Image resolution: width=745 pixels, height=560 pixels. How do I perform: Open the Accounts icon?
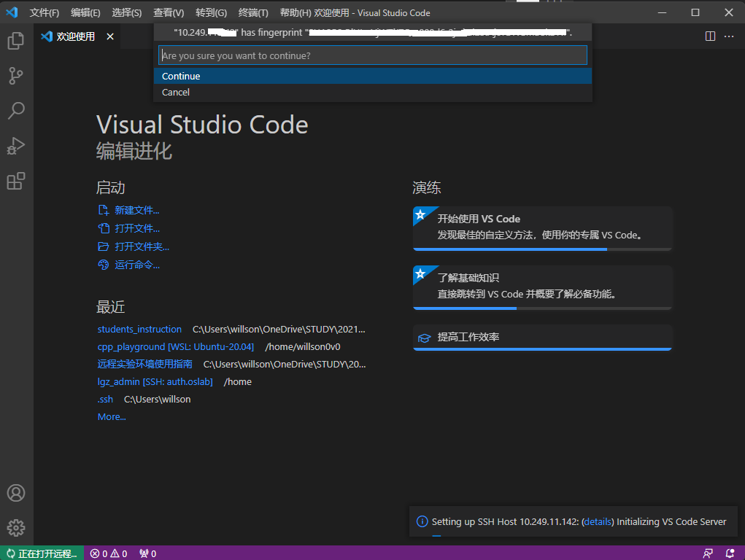[x=16, y=493]
